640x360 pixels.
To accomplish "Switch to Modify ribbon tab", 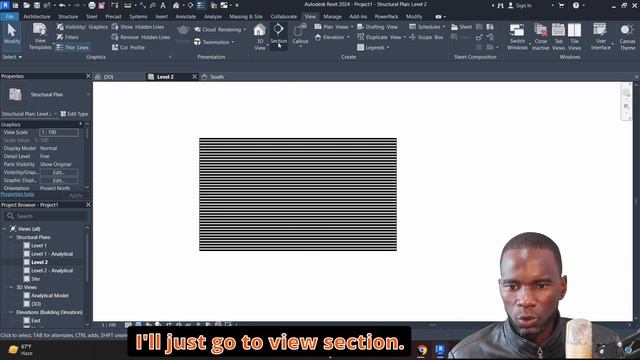I will [x=414, y=17].
